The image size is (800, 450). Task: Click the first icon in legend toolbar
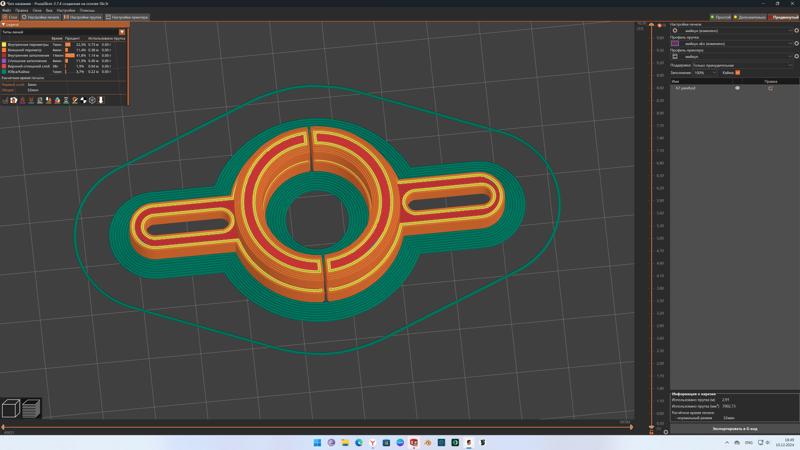(x=6, y=101)
